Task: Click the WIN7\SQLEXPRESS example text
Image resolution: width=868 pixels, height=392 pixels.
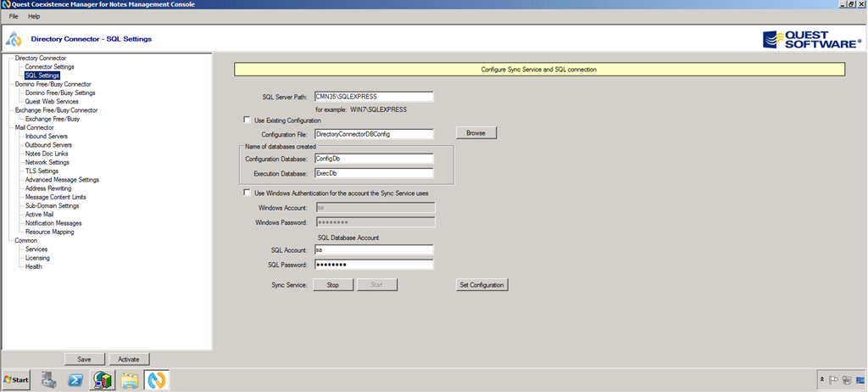Action: pos(379,109)
